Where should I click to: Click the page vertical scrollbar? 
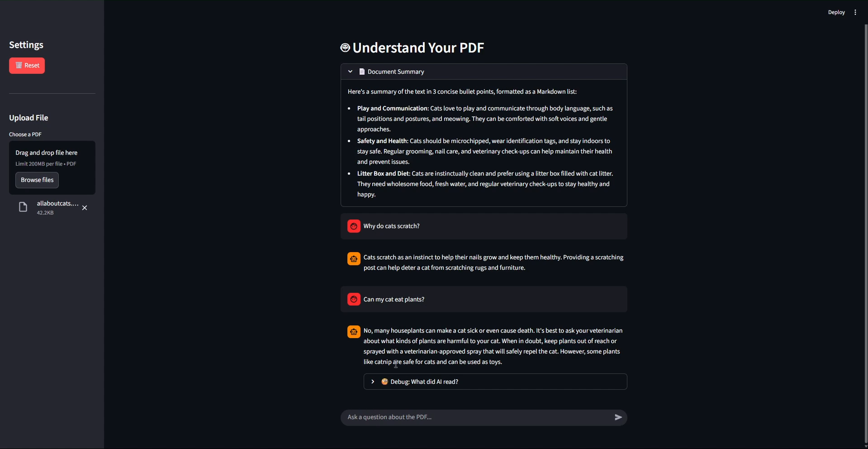tap(865, 226)
